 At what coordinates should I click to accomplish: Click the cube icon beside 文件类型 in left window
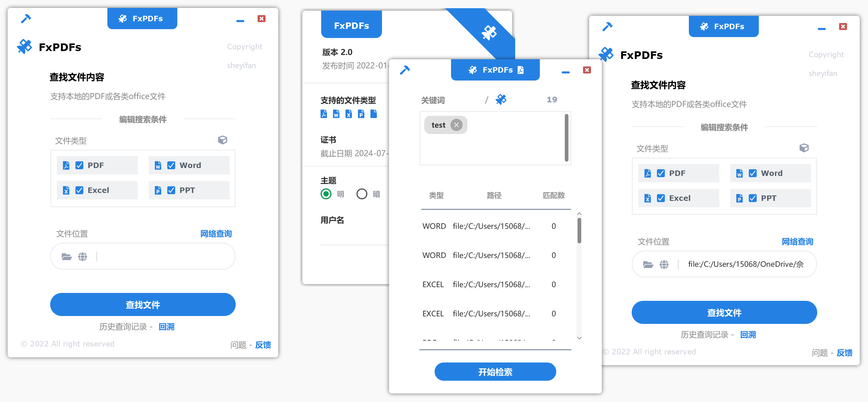click(x=222, y=140)
